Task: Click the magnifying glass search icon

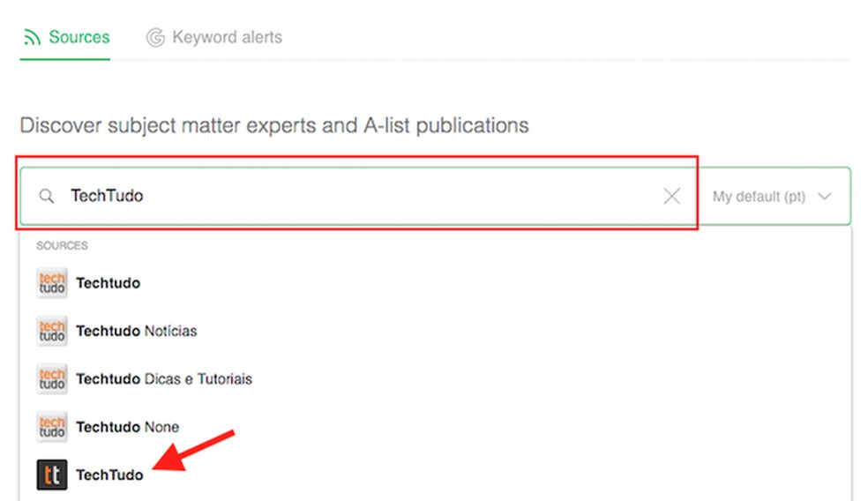Action: point(47,196)
